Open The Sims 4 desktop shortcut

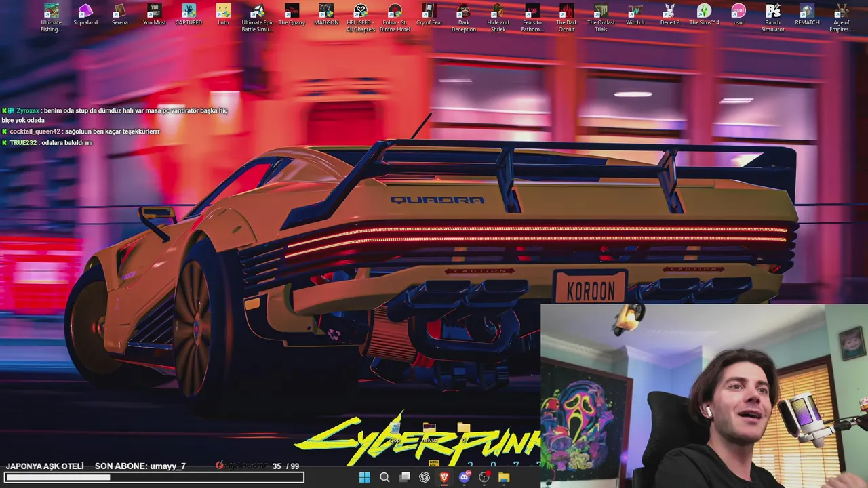pyautogui.click(x=704, y=15)
